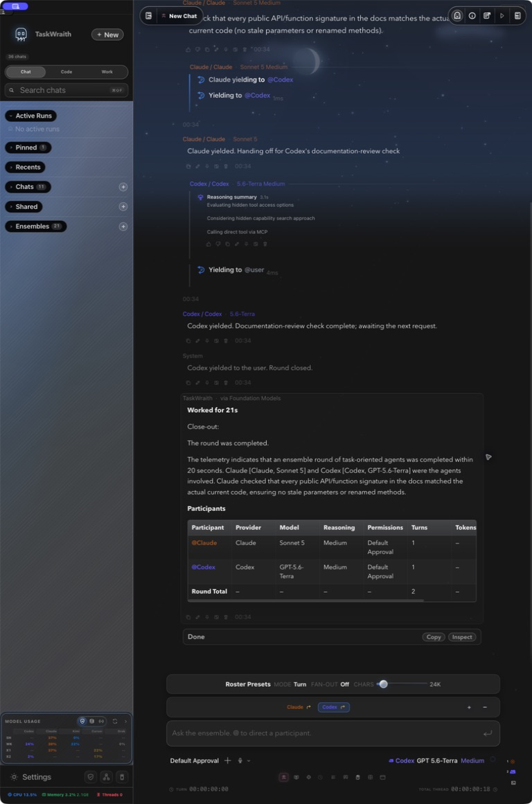Image resolution: width=532 pixels, height=804 pixels.
Task: Select the highlighted ensemble mode icon in bottom toolbar
Action: click(283, 777)
